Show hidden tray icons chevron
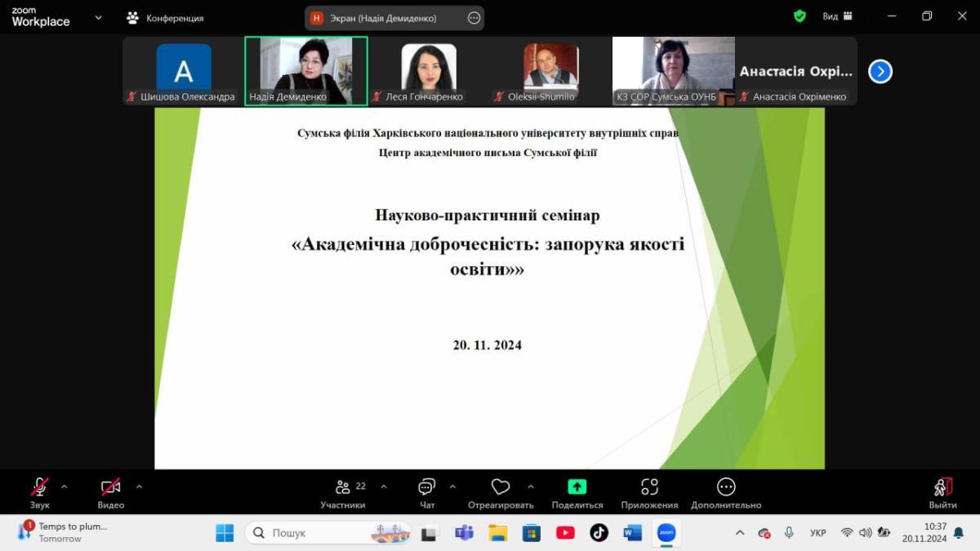 (740, 533)
